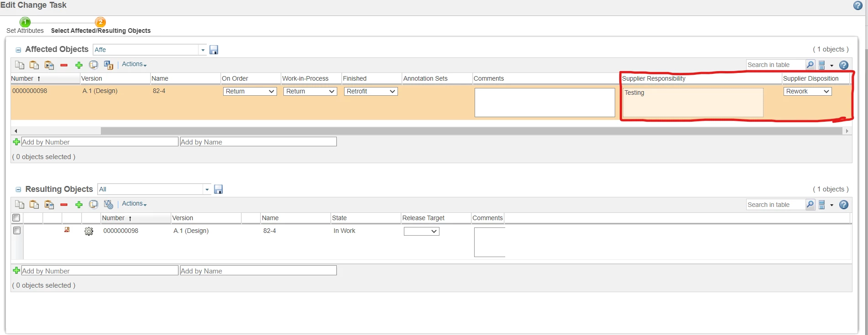Check the row checkbox for Resulting 0000000098
This screenshot has width=868, height=335.
pos(17,231)
